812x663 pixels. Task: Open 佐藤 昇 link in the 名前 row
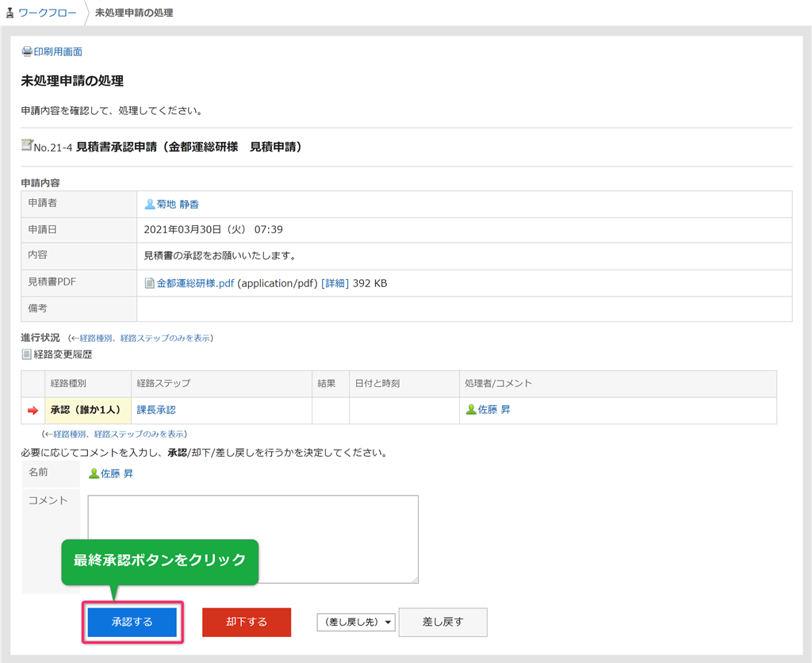coord(117,473)
